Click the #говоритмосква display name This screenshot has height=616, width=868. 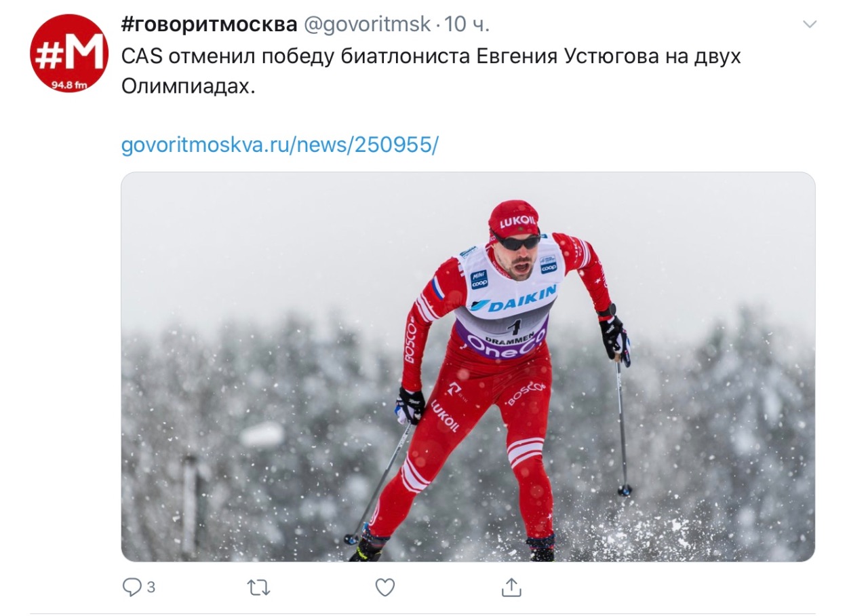(209, 24)
